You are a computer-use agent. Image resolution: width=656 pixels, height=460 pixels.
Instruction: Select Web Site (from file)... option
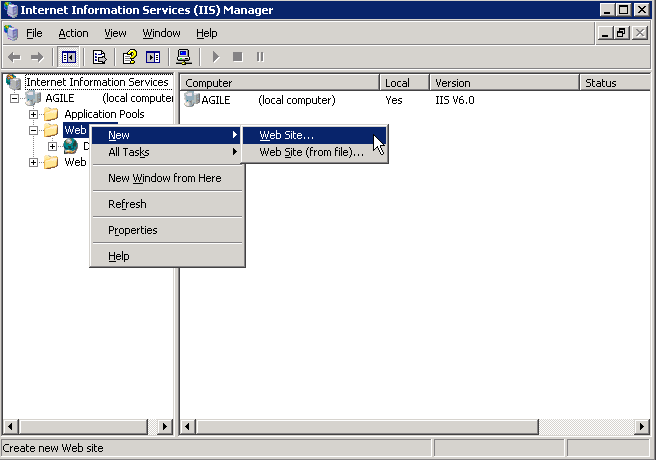coord(314,152)
